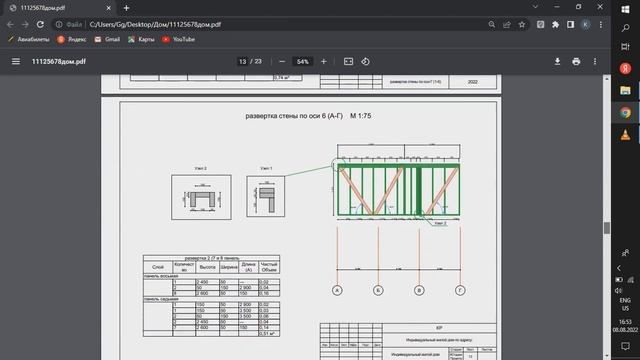Click the scroll down arrow of PDF viewer
640x360 pixels.
[x=607, y=356]
